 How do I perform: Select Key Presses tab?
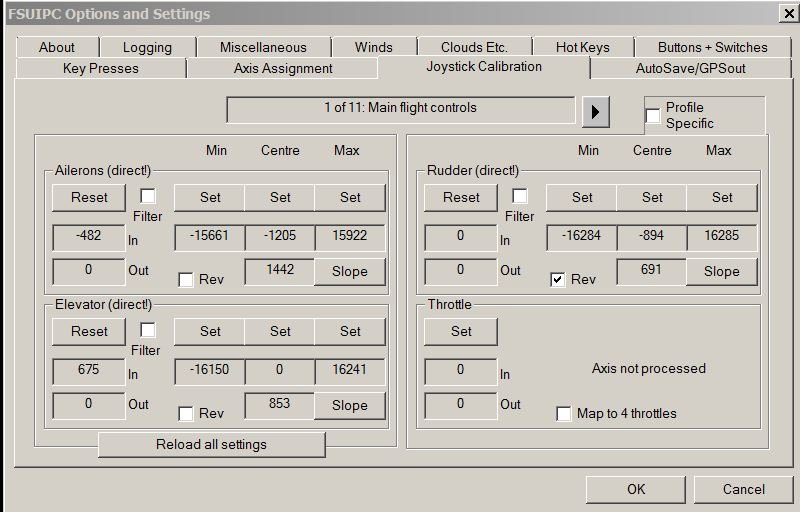click(101, 68)
